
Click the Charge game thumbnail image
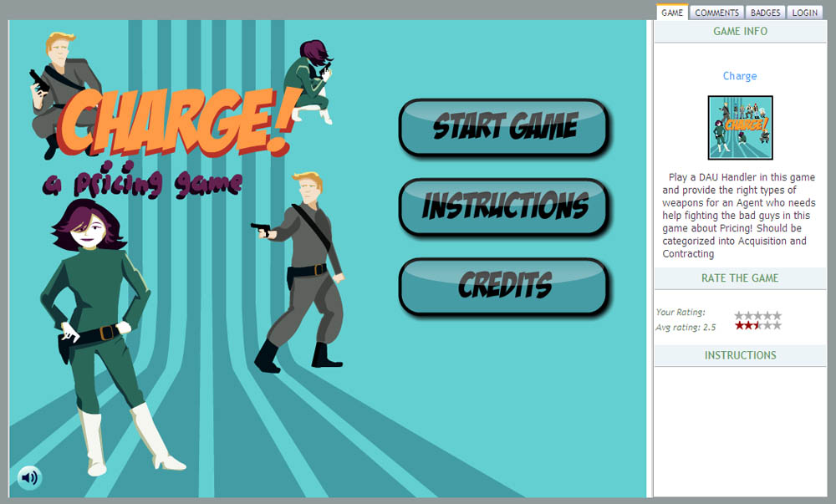point(740,127)
